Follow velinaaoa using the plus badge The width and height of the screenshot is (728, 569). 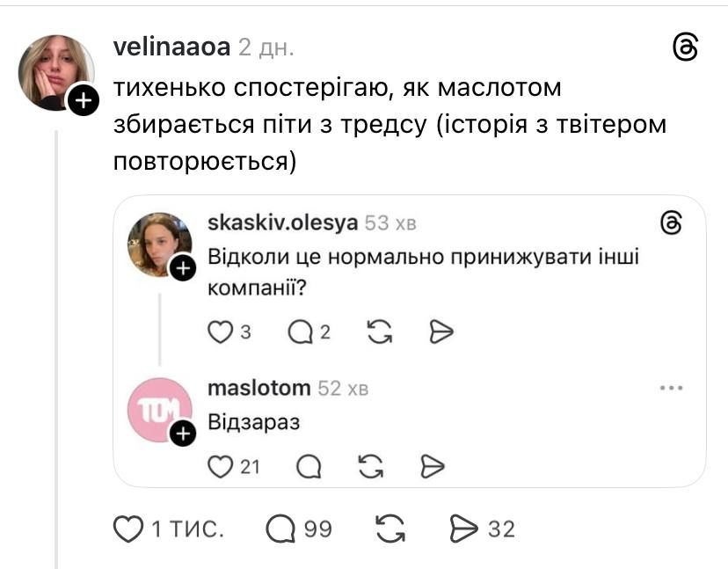pyautogui.click(x=82, y=102)
